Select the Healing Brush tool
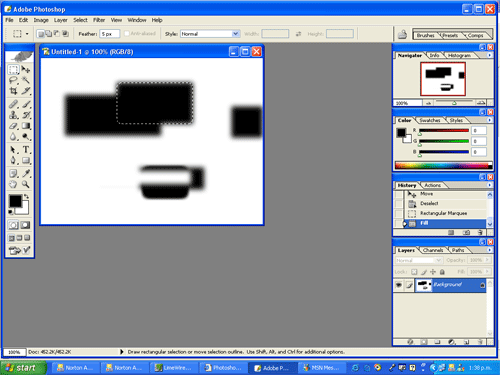Viewport: 500px width, 375px height. [13, 104]
